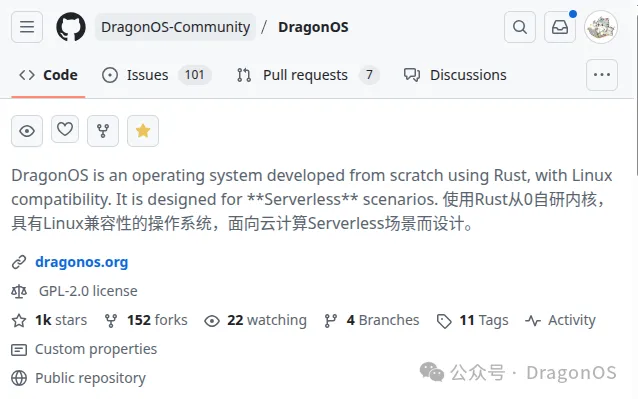Select the Code tab
Image resolution: width=638 pixels, height=399 pixels.
coord(48,75)
